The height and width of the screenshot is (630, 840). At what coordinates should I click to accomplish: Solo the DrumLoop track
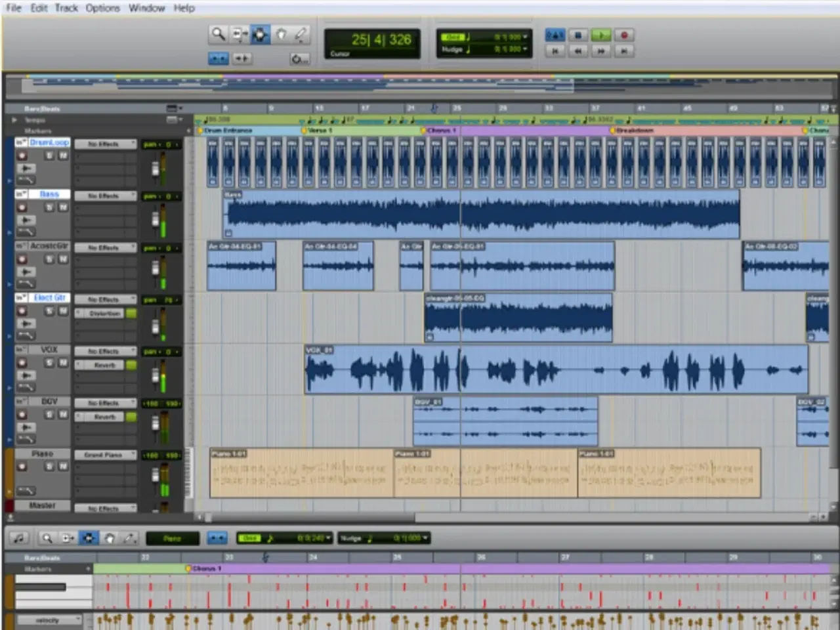point(49,156)
